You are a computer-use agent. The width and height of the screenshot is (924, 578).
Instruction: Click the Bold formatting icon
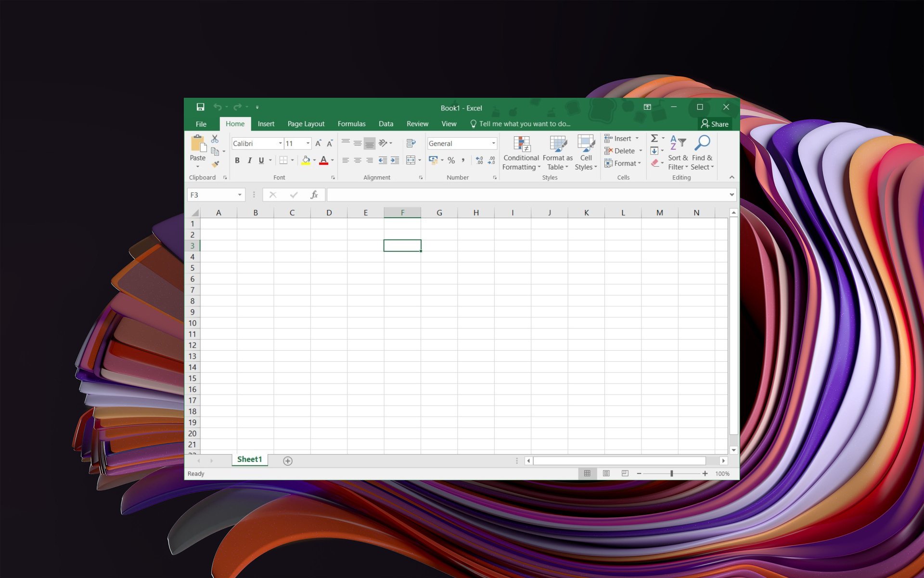[x=237, y=160]
